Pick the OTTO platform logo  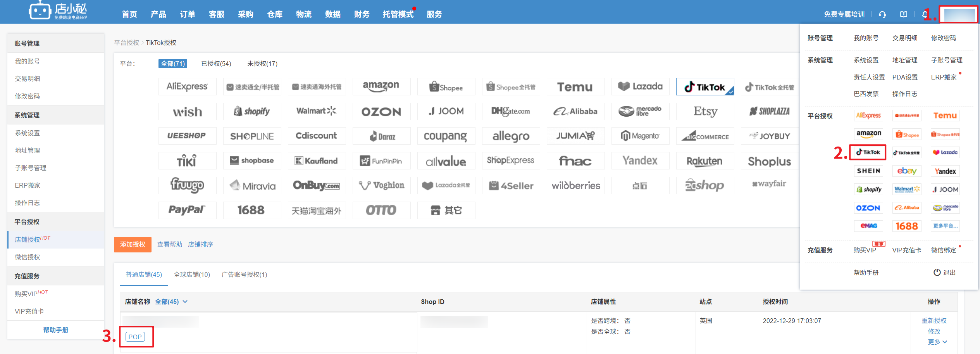[382, 210]
